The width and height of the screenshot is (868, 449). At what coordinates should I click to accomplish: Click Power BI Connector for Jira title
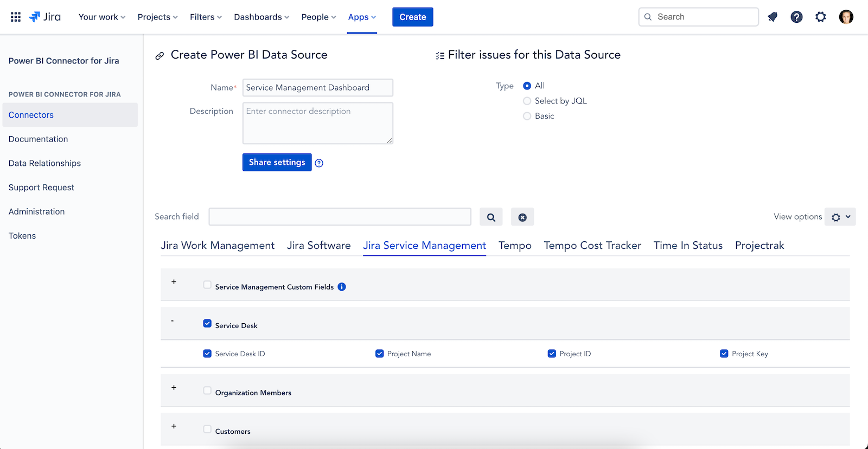pos(63,61)
